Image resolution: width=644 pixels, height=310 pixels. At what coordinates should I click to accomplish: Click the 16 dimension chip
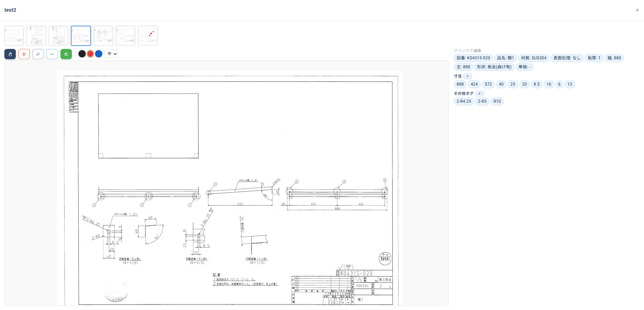click(x=549, y=84)
